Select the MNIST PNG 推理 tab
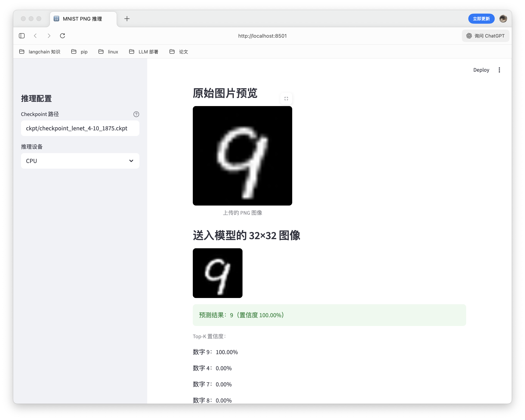Viewport: 525px width, 420px height. 82,19
